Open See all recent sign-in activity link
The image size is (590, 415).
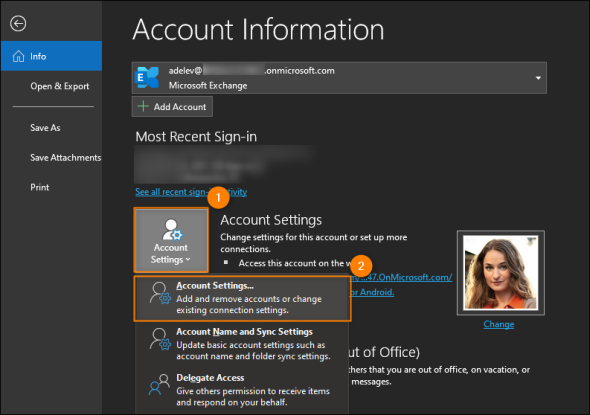[x=191, y=192]
